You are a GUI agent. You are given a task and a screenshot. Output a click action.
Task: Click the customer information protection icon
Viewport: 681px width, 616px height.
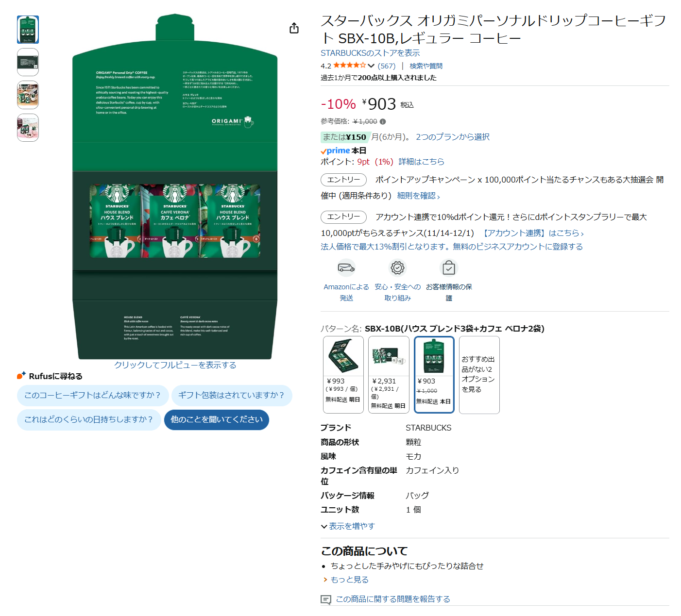[x=449, y=268]
